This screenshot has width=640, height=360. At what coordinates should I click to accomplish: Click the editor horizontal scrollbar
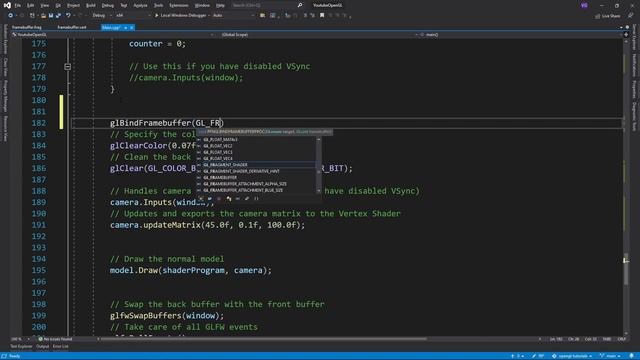tap(264, 339)
